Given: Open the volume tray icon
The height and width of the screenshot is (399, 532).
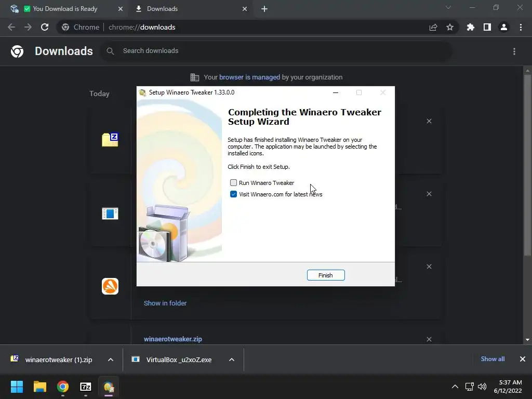Looking at the screenshot, I should (x=482, y=387).
